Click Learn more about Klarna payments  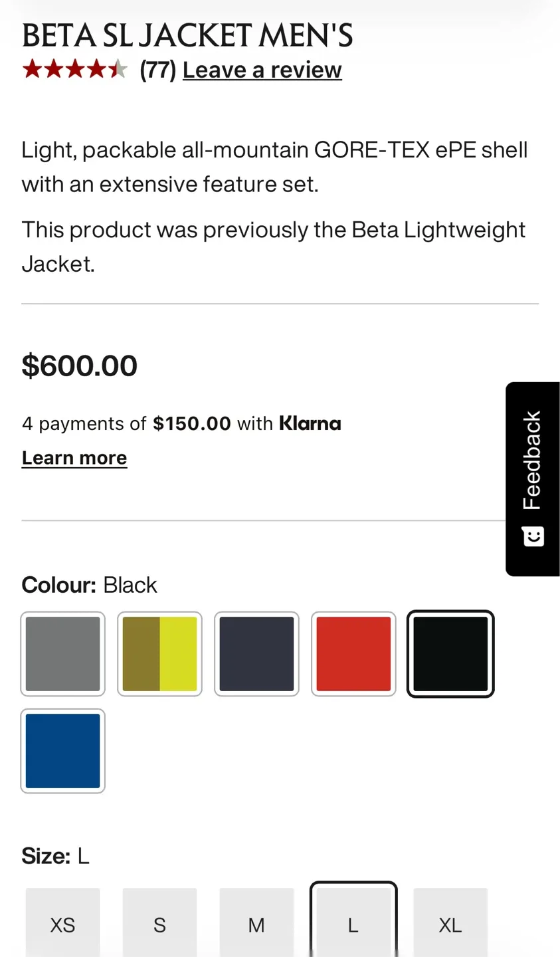(74, 457)
